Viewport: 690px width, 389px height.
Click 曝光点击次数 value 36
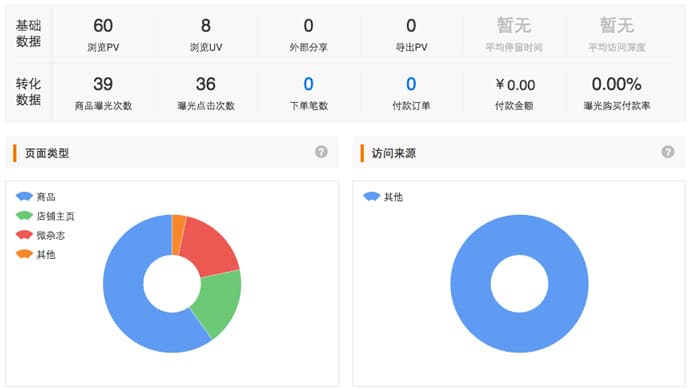pyautogui.click(x=206, y=84)
